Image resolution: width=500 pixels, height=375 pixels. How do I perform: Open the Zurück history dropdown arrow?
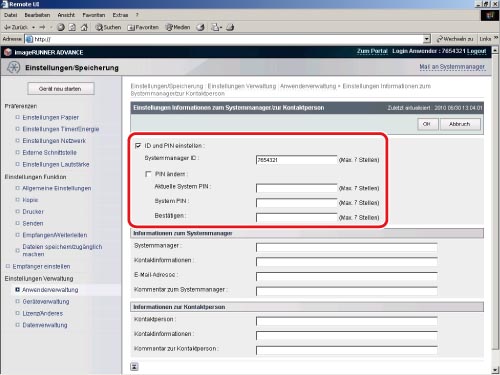click(x=33, y=27)
